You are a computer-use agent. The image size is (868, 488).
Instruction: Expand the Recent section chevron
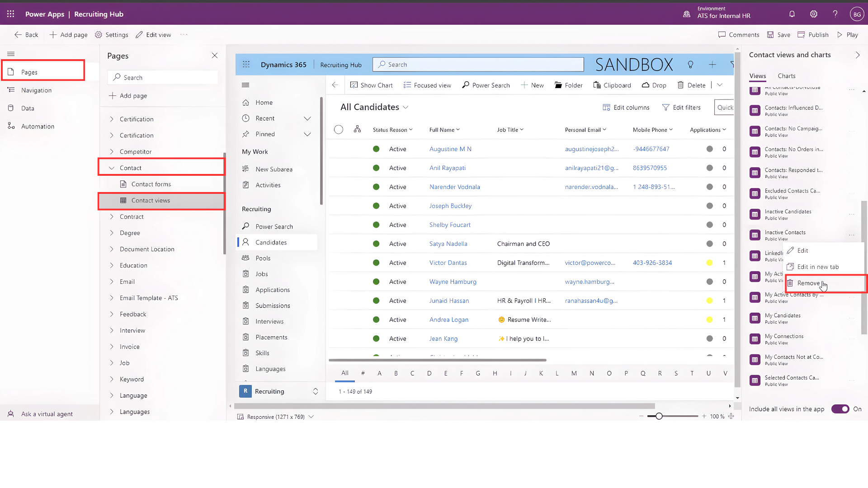coord(307,118)
